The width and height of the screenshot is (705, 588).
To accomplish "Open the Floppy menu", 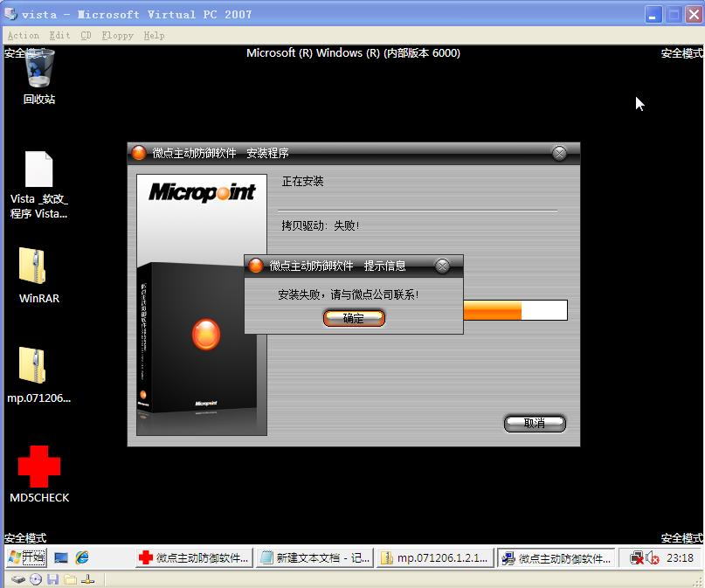I will (117, 36).
